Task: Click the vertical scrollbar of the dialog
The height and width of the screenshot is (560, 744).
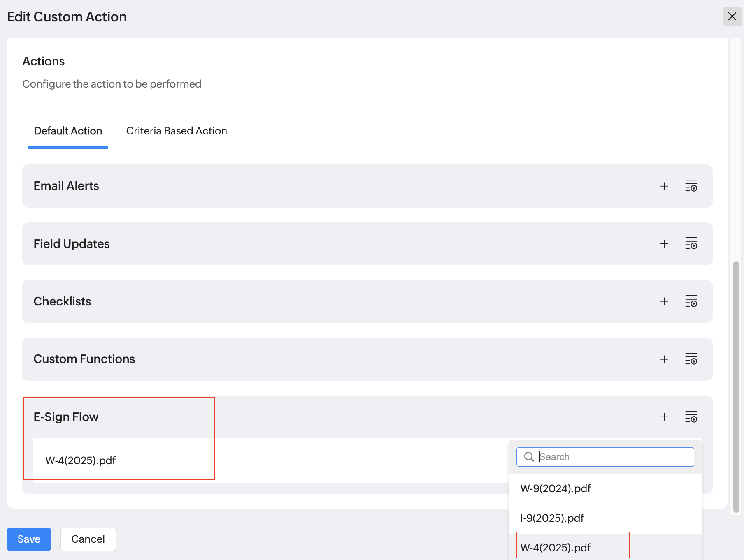Action: point(736,386)
